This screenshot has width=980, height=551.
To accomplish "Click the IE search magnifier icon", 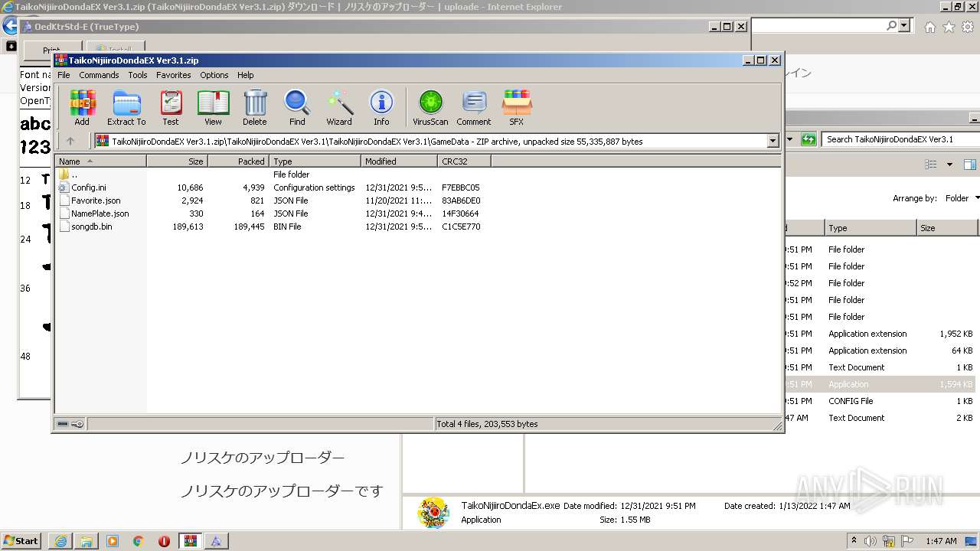I will (891, 25).
